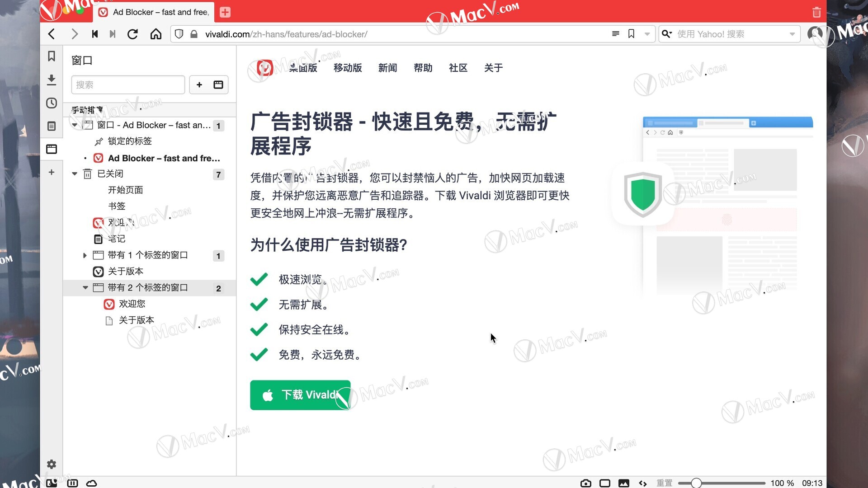868x488 pixels.
Task: Open page actions code icon
Action: pyautogui.click(x=643, y=483)
